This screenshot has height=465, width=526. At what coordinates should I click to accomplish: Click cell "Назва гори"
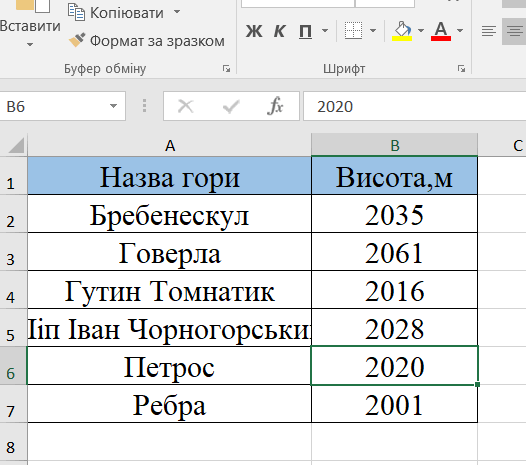pos(170,176)
